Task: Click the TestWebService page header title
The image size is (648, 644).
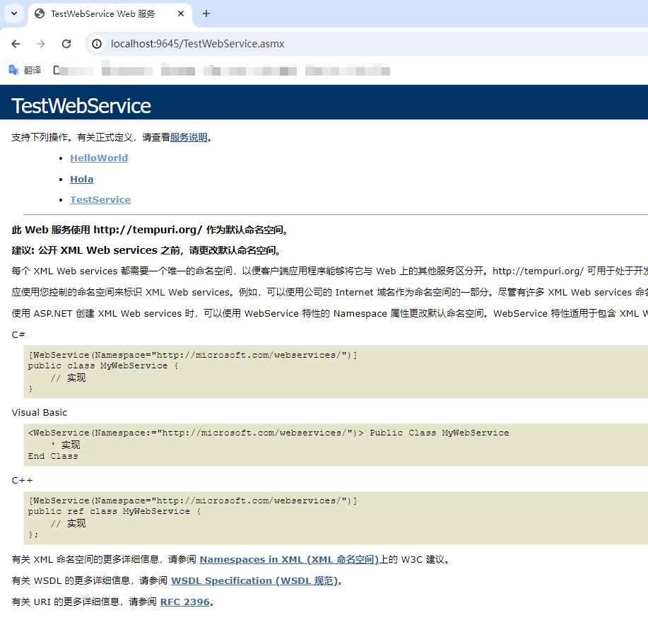Action: (81, 106)
